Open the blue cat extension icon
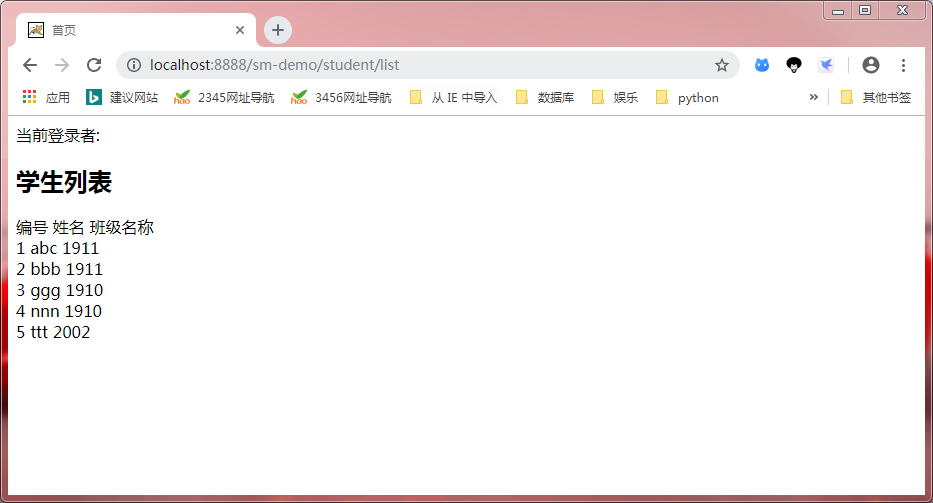 coord(762,65)
